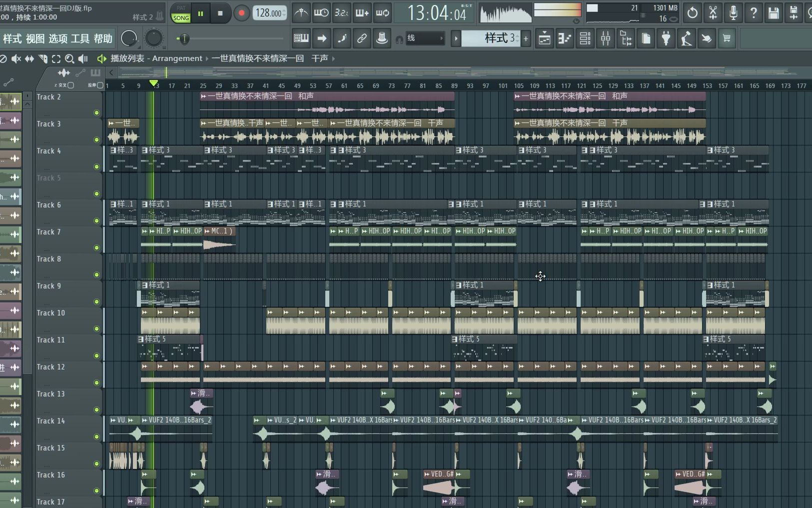Viewport: 812px width, 508px height.
Task: Click the 128.000 tempo field
Action: click(270, 13)
